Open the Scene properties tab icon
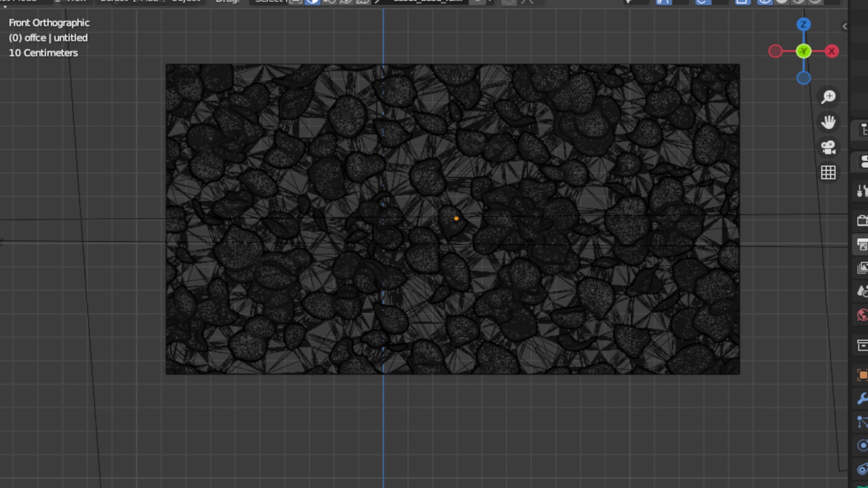 (862, 291)
